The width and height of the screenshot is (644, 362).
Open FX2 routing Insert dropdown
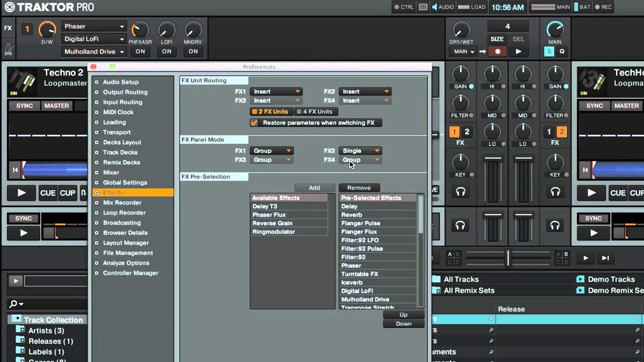click(x=365, y=92)
